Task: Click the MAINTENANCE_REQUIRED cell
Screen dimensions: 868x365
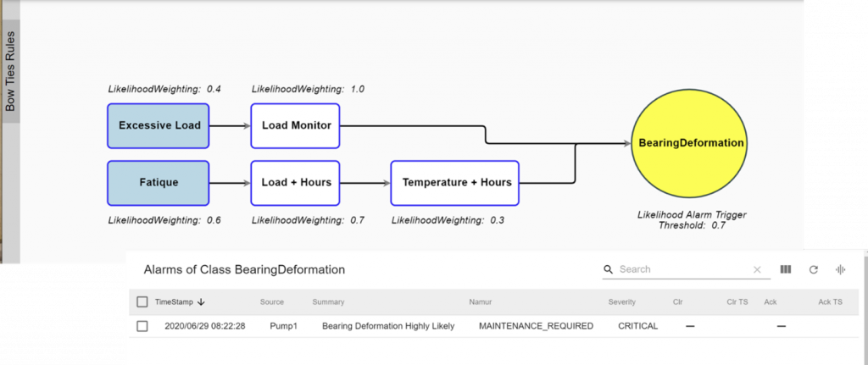Action: pos(536,326)
